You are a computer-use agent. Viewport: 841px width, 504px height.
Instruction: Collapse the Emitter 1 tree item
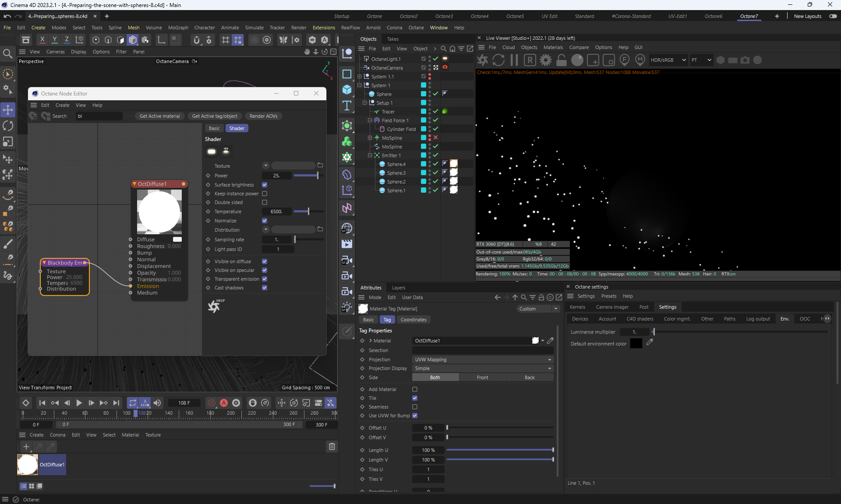370,155
